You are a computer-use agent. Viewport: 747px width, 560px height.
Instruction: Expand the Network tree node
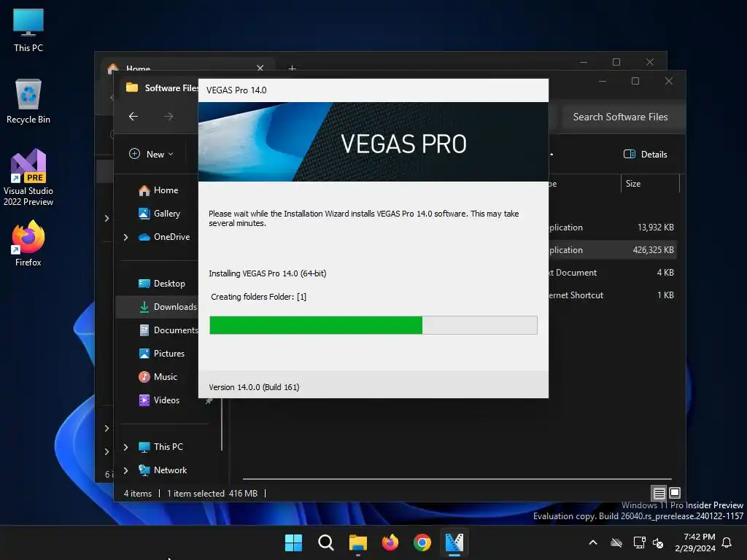click(x=125, y=470)
